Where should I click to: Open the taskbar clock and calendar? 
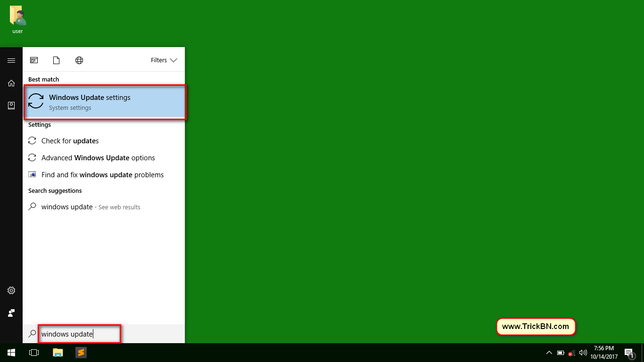(x=603, y=353)
